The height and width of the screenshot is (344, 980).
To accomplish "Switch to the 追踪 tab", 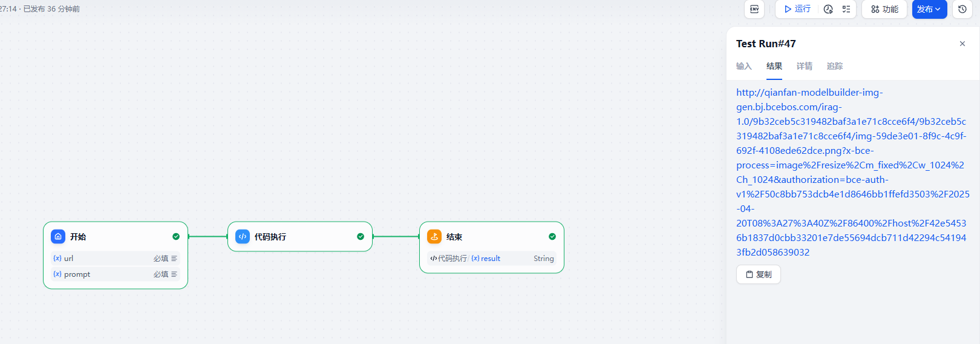I will pos(834,66).
